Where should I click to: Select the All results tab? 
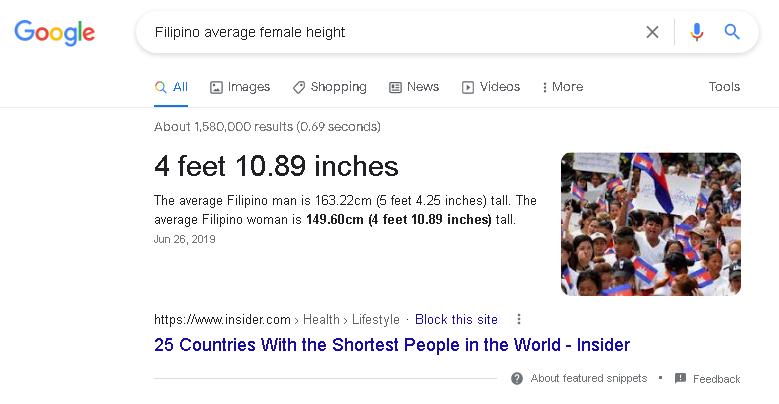coord(171,87)
